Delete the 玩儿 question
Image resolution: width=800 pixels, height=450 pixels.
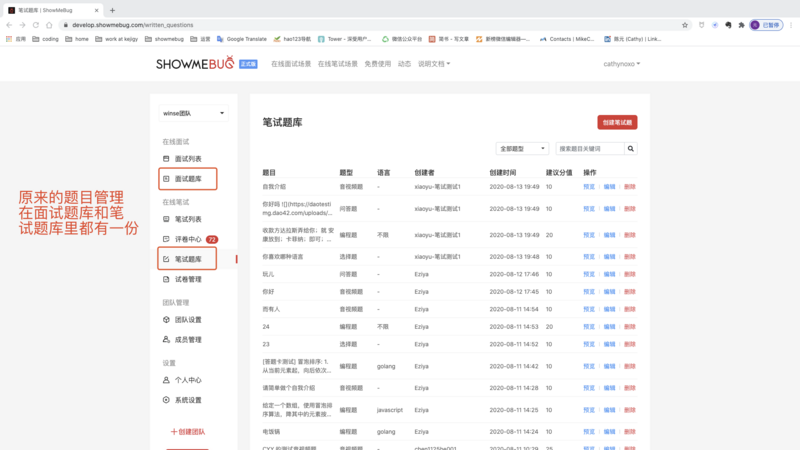point(630,274)
